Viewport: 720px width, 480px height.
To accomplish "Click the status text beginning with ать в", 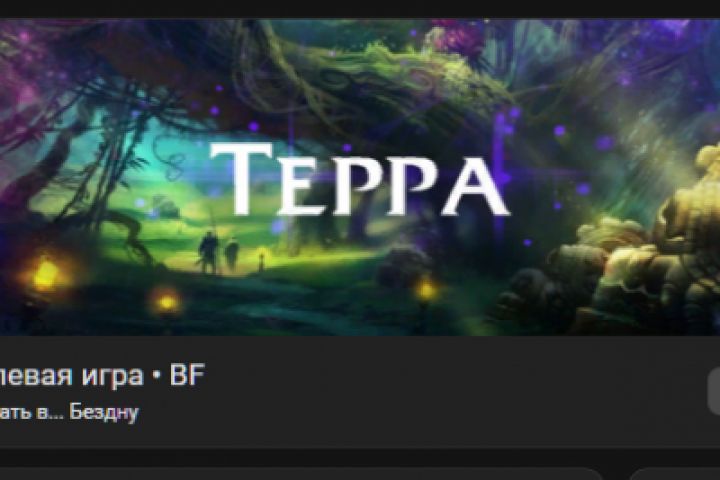I will (x=69, y=412).
